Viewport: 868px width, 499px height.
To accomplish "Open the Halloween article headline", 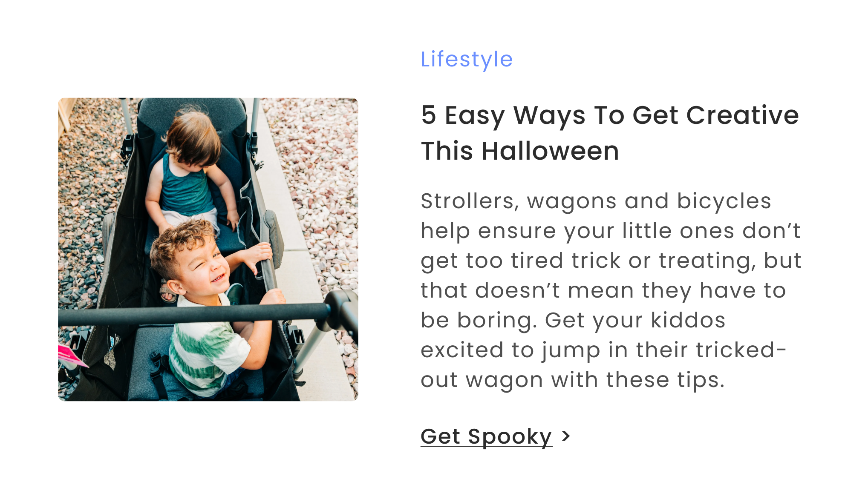I will point(609,133).
